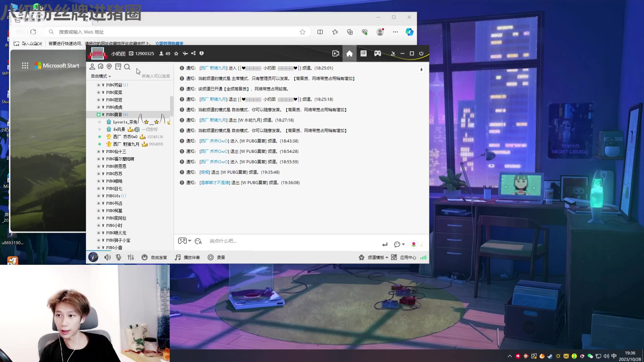644x362 pixels.
Task: Select the PUBG短短 channel
Action: tap(114, 100)
